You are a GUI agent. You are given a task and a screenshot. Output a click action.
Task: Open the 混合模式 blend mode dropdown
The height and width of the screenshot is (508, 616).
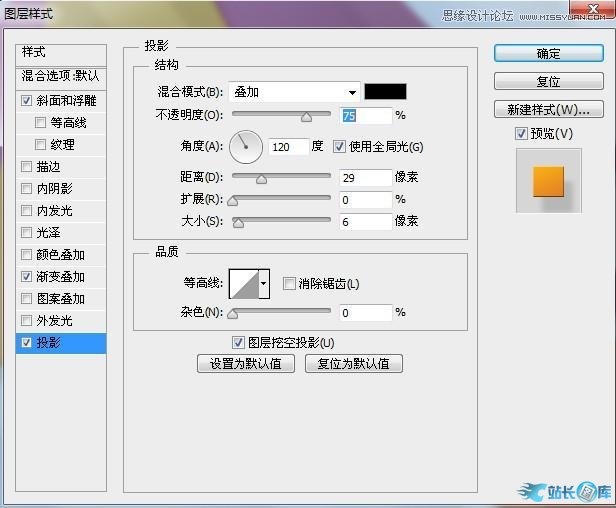[294, 92]
